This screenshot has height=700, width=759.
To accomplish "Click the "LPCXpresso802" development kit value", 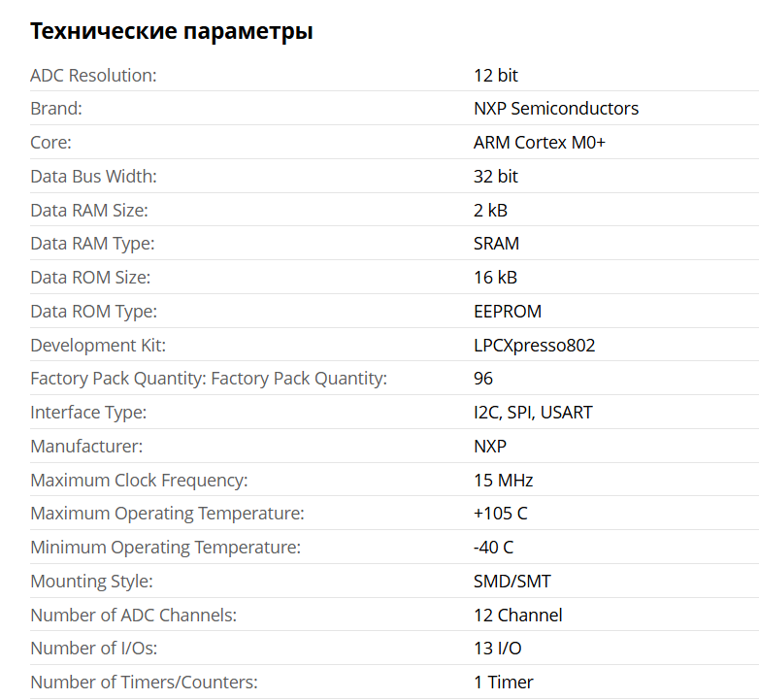I will pos(535,346).
